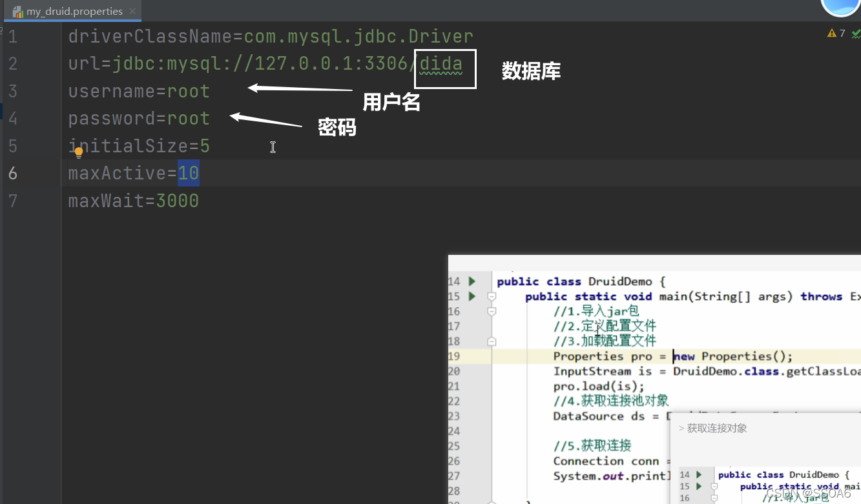Viewport: 861px width, 504px height.
Task: Click 'public class DruidDemo {' in large snippet
Action: [x=581, y=281]
